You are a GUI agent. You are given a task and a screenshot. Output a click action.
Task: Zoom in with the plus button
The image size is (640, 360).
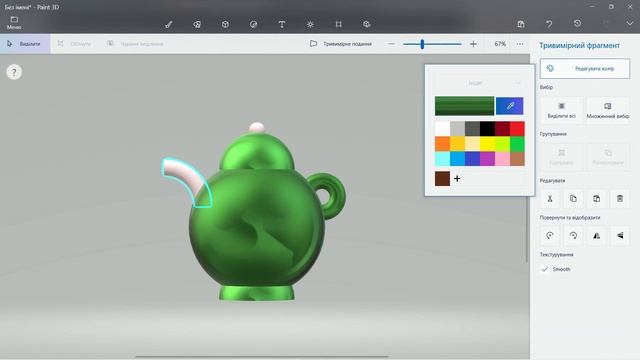(473, 44)
